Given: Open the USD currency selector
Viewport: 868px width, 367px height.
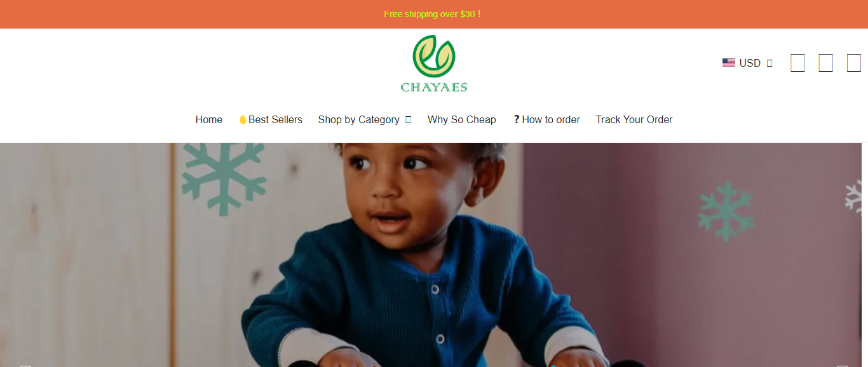Looking at the screenshot, I should 747,63.
